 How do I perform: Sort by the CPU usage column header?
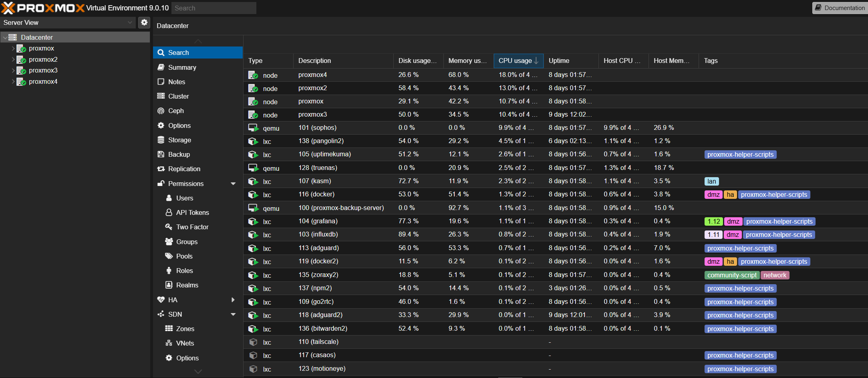(x=515, y=61)
